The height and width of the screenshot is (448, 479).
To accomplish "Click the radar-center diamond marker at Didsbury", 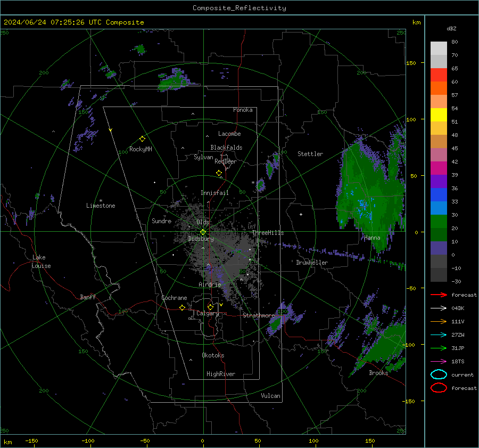I will 203,232.
